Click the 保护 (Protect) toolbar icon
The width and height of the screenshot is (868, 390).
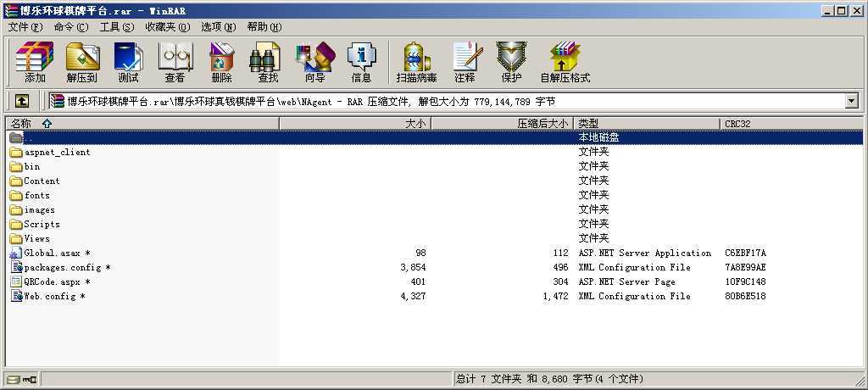pos(511,63)
